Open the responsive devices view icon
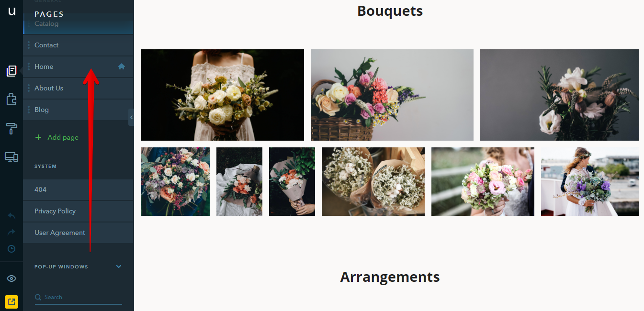This screenshot has height=311, width=644. [11, 156]
